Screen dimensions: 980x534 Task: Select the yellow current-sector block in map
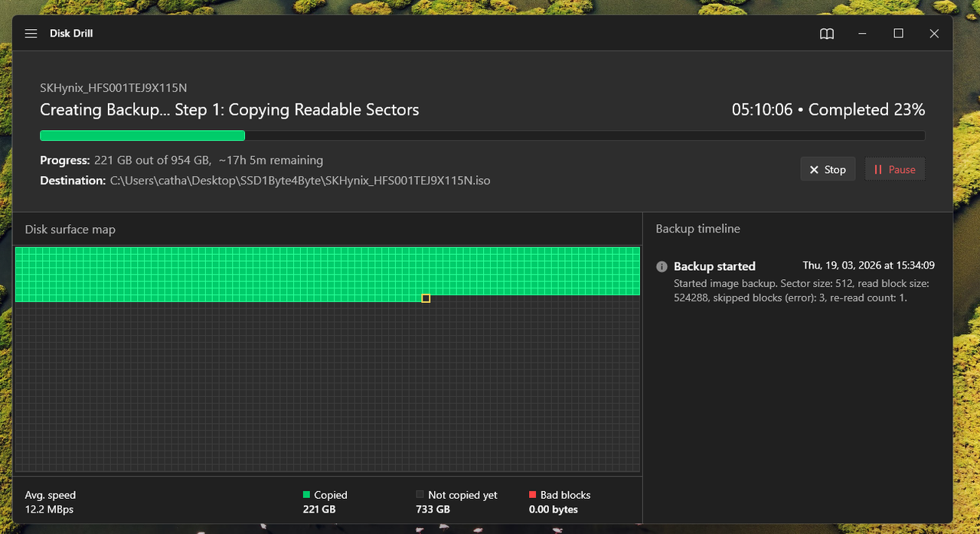pos(426,298)
